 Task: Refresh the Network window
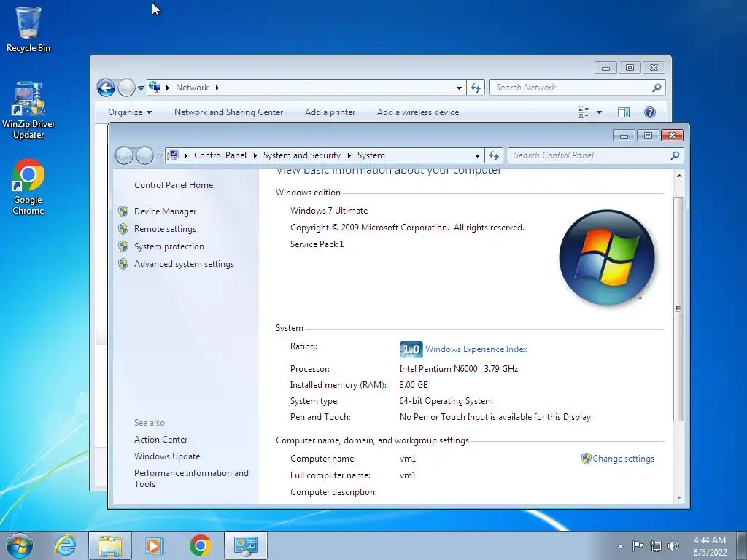pos(476,87)
